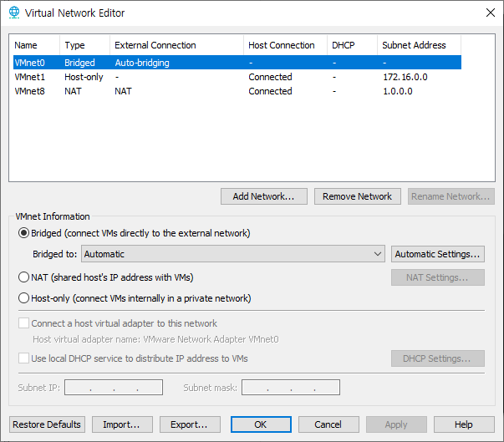Click the 172.16.0.0 subnet address
This screenshot has width=504, height=442.
pos(405,77)
